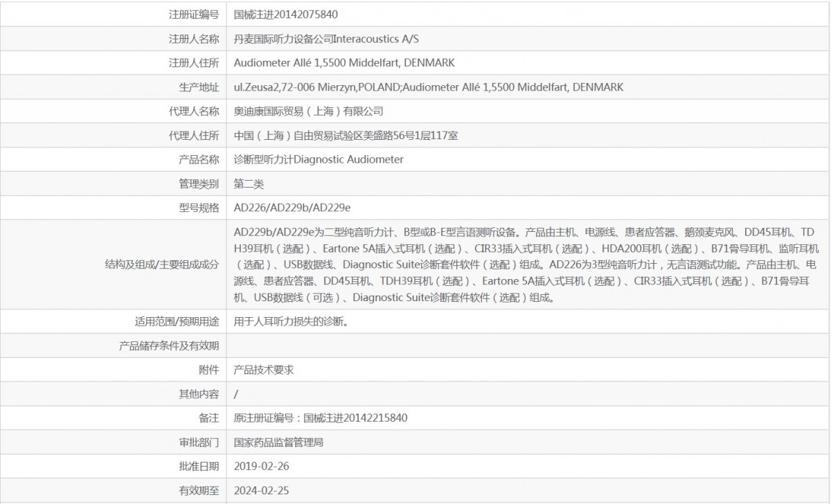Click the 批准日期 label

[x=199, y=466]
